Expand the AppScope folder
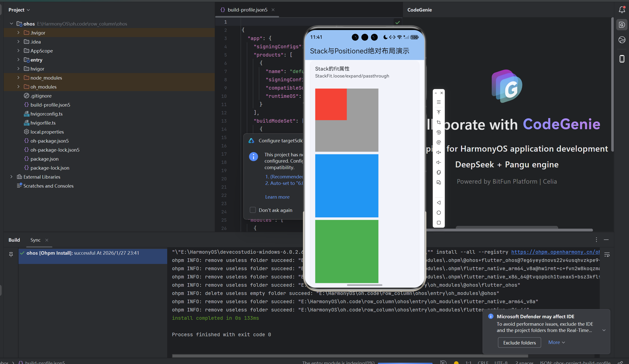 (18, 51)
